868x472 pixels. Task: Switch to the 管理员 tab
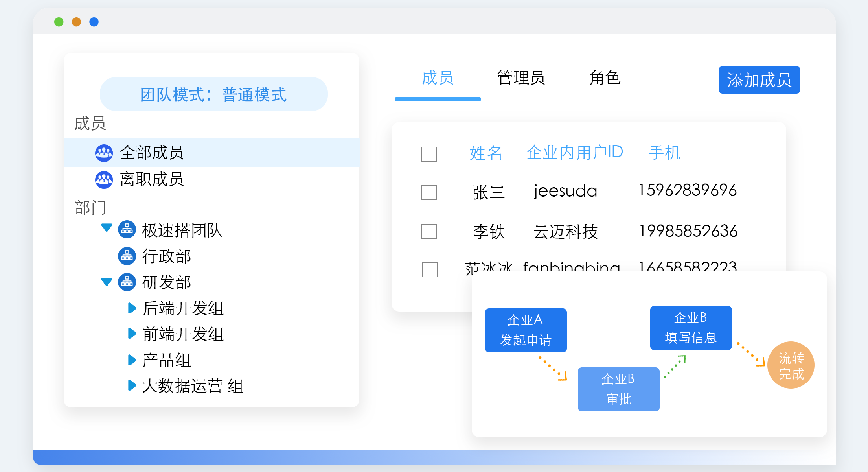(x=521, y=78)
